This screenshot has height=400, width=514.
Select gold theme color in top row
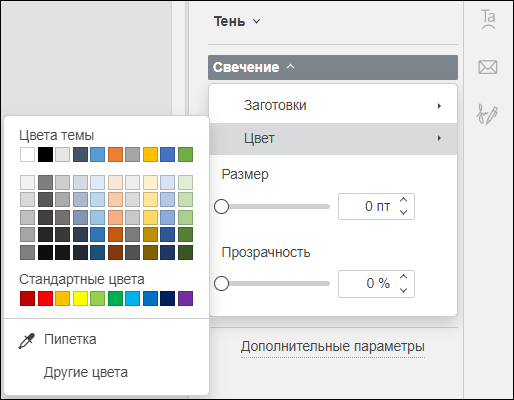pos(150,155)
